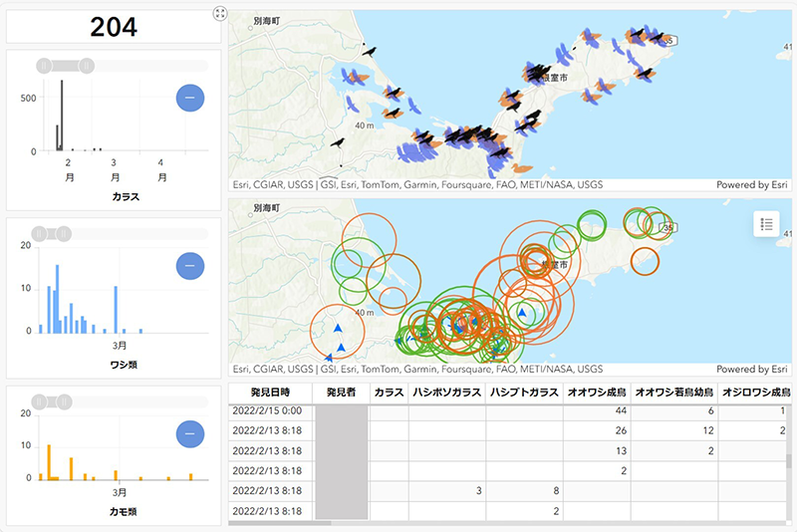Image resolution: width=797 pixels, height=532 pixels.
Task: Click the ハシボソガラス column header
Action: [447, 393]
